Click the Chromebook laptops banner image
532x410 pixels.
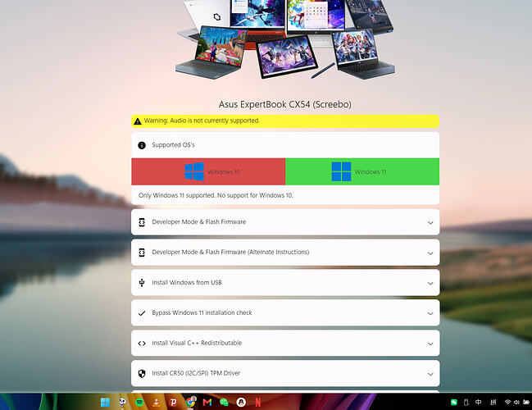[285, 39]
